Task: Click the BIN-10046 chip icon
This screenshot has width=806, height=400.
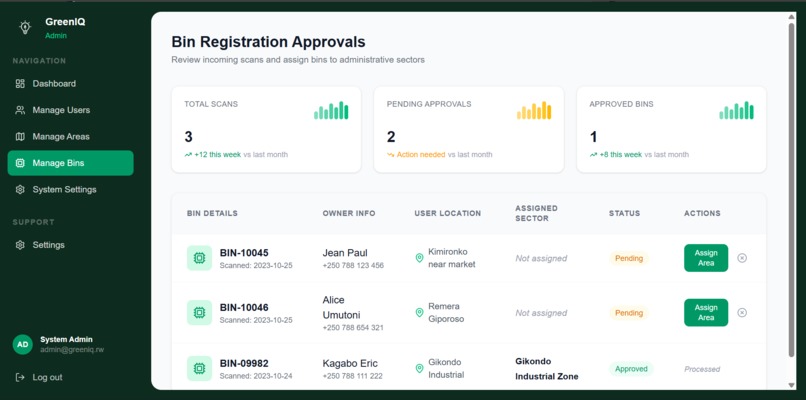Action: (x=199, y=313)
